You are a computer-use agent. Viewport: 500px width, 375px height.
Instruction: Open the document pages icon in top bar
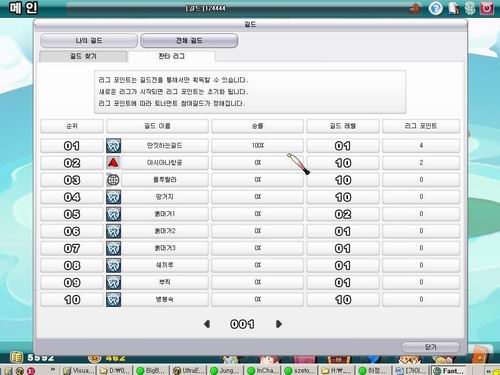453,8
